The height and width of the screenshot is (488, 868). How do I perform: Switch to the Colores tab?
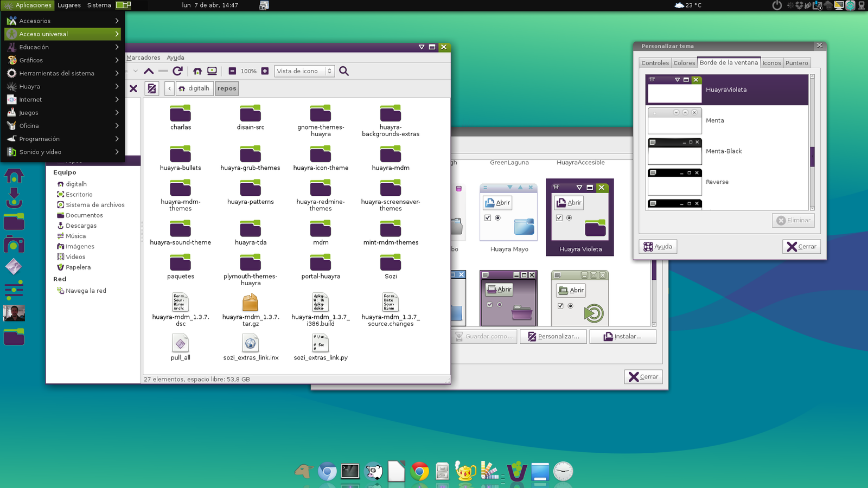pyautogui.click(x=684, y=63)
